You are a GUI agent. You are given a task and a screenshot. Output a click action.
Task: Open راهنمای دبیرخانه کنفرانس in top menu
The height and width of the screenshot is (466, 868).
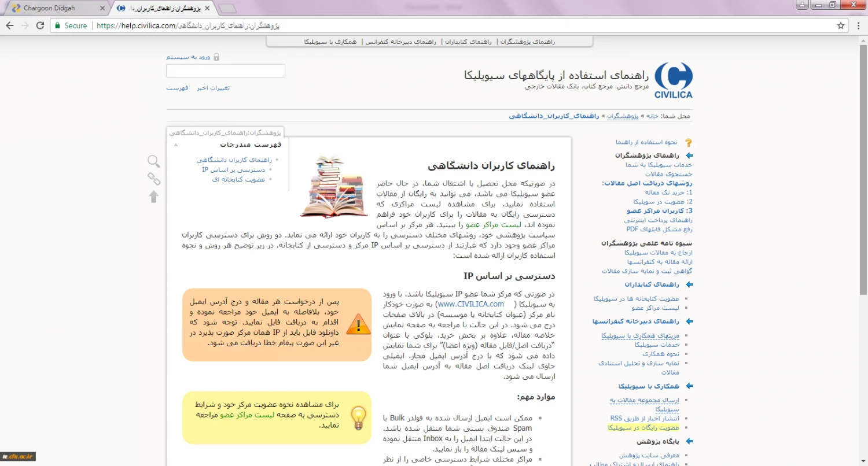pyautogui.click(x=402, y=42)
